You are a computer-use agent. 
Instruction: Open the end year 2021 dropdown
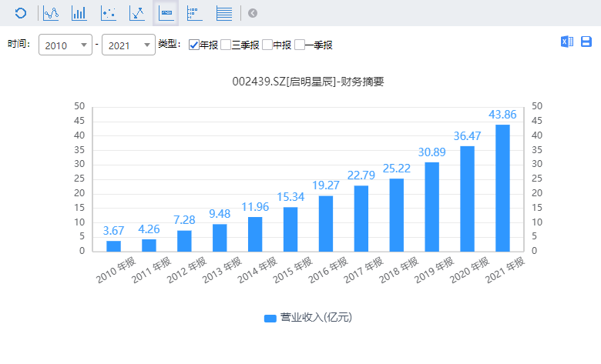[x=129, y=45]
